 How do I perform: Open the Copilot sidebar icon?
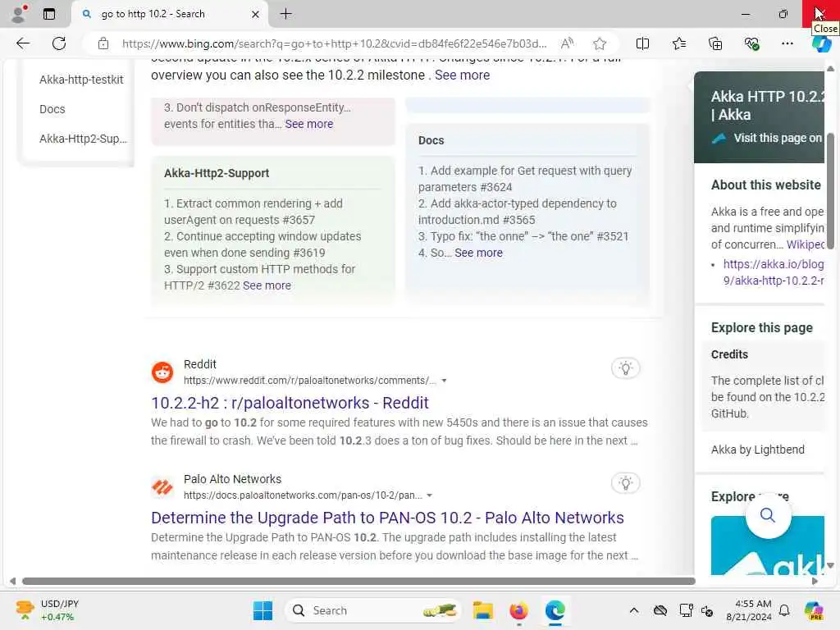click(x=822, y=44)
